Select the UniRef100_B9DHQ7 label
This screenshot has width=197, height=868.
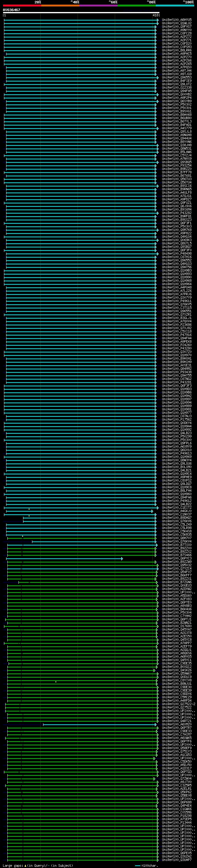click(x=176, y=518)
